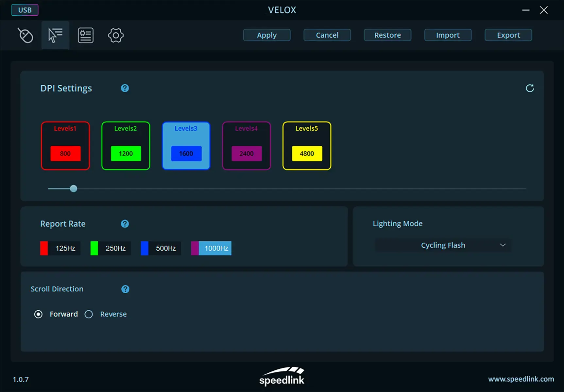Viewport: 564px width, 392px height.
Task: Select Forward scroll direction
Action: 39,314
